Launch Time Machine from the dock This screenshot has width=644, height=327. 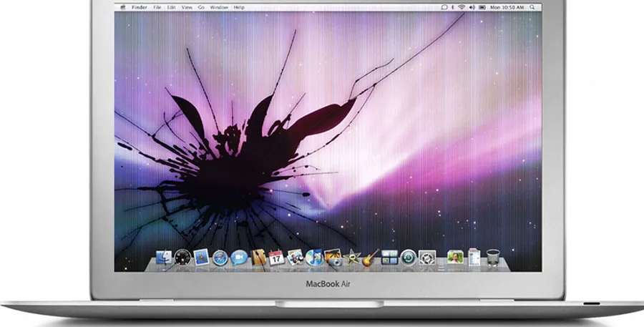[x=409, y=258]
